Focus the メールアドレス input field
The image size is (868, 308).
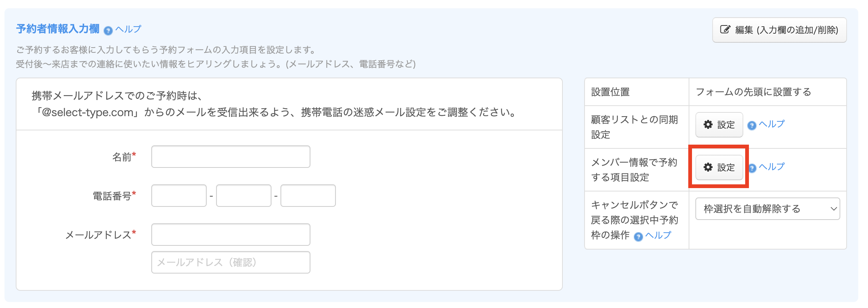(x=231, y=235)
